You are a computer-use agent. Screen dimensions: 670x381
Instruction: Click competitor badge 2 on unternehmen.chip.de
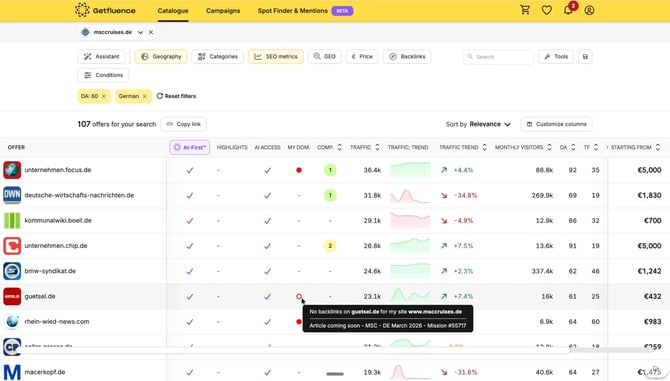[330, 246]
